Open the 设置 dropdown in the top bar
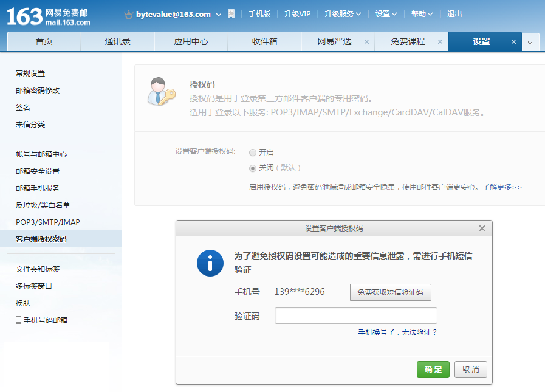The image size is (545, 392). coord(386,14)
